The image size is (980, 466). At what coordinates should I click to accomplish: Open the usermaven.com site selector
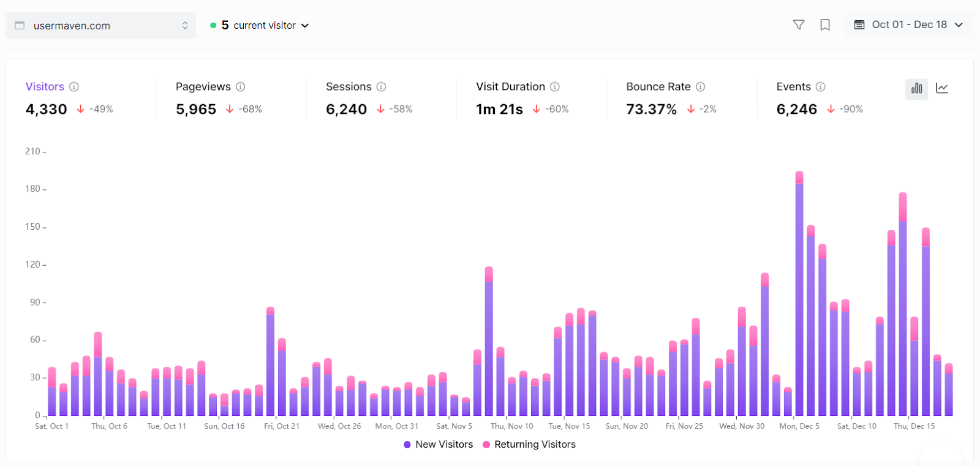101,25
